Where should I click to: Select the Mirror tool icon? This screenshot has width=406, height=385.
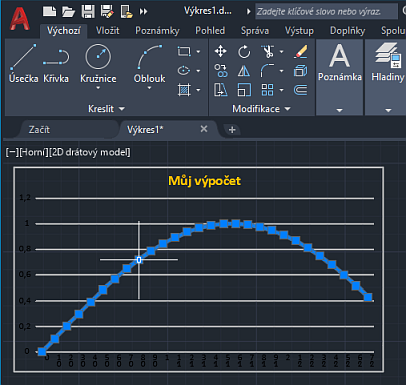point(244,71)
